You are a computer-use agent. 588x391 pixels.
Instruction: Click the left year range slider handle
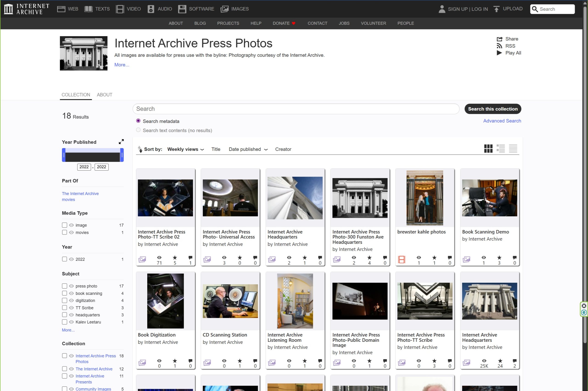point(64,155)
